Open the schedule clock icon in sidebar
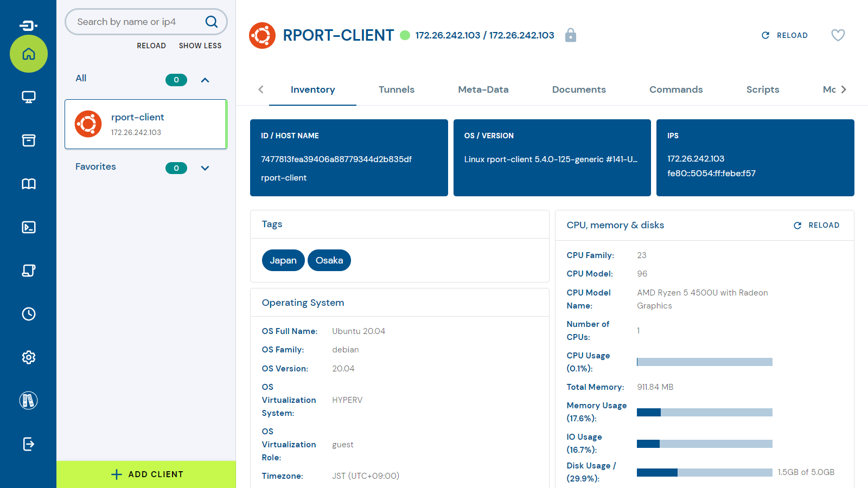Image resolution: width=868 pixels, height=488 pixels. 29,314
